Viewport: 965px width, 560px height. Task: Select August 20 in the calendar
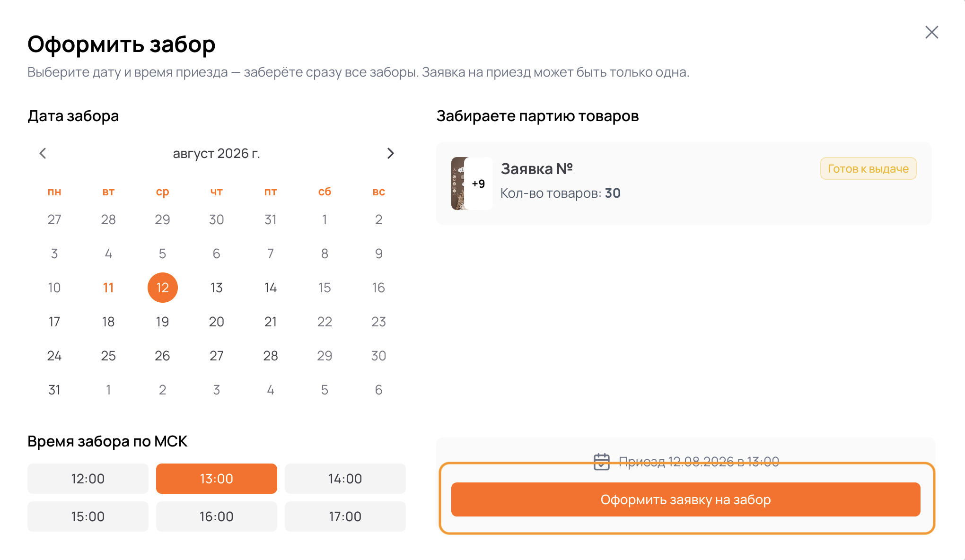(217, 322)
